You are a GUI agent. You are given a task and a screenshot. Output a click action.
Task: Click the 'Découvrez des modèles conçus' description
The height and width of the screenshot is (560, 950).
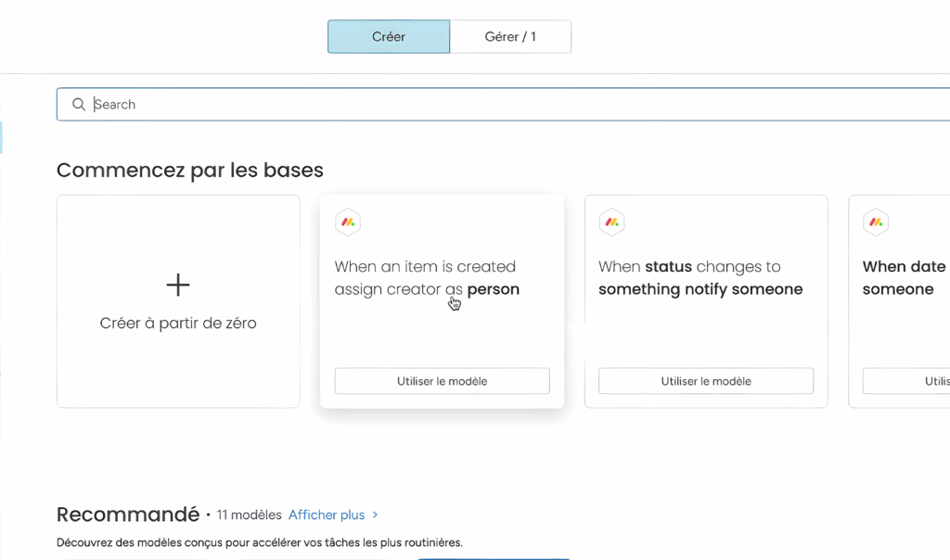260,542
